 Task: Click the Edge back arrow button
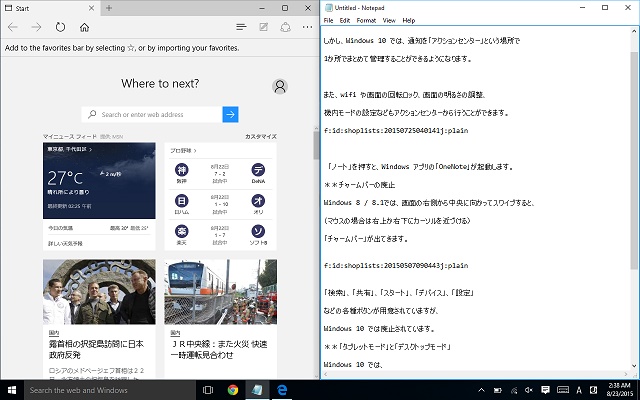13,27
